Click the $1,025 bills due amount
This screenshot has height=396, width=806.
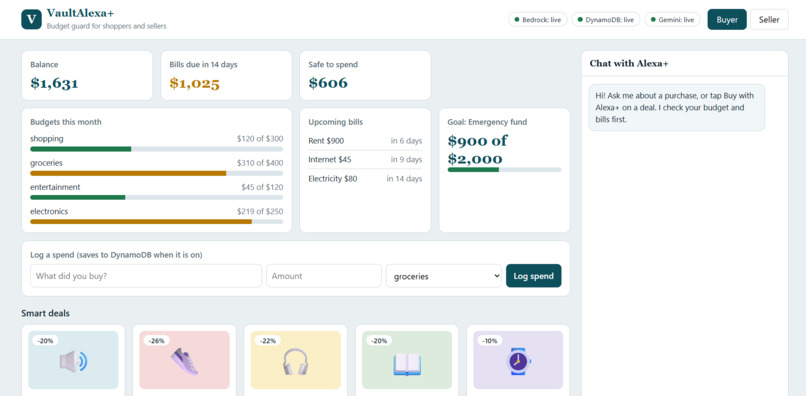194,83
